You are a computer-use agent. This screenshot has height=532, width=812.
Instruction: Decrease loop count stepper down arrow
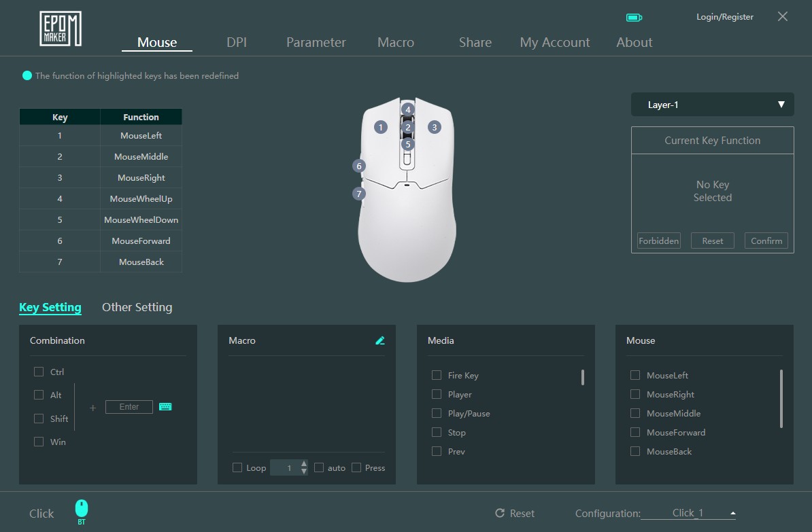[x=304, y=472]
